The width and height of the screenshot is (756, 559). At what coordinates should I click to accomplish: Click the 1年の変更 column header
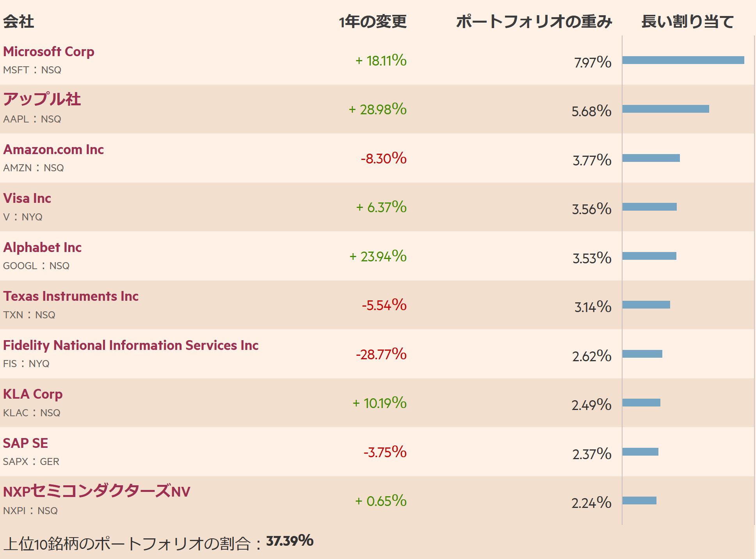tap(373, 21)
